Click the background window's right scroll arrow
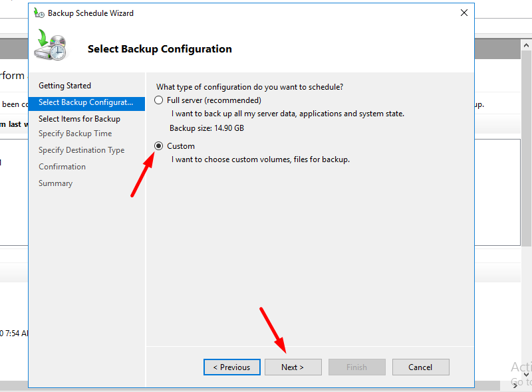 tap(515, 385)
